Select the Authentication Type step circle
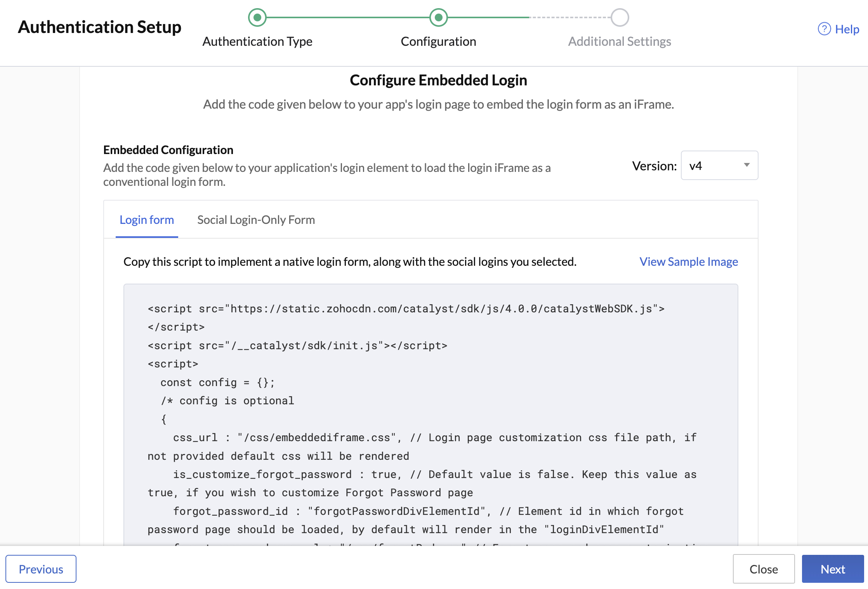The height and width of the screenshot is (589, 868). 257,17
